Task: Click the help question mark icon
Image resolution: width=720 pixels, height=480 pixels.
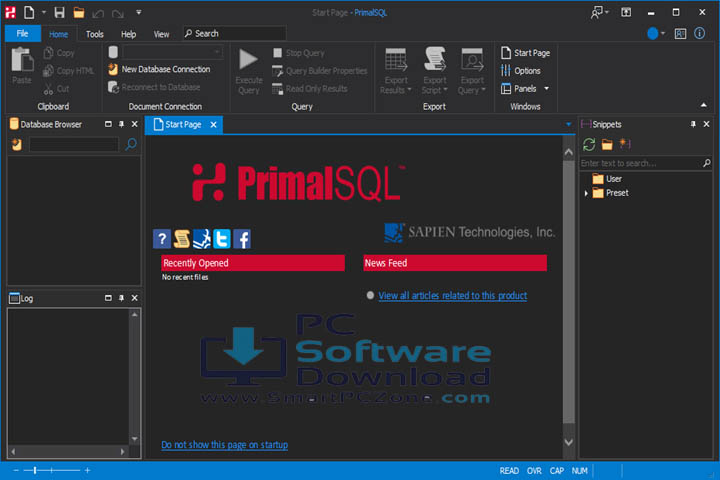Action: point(162,239)
